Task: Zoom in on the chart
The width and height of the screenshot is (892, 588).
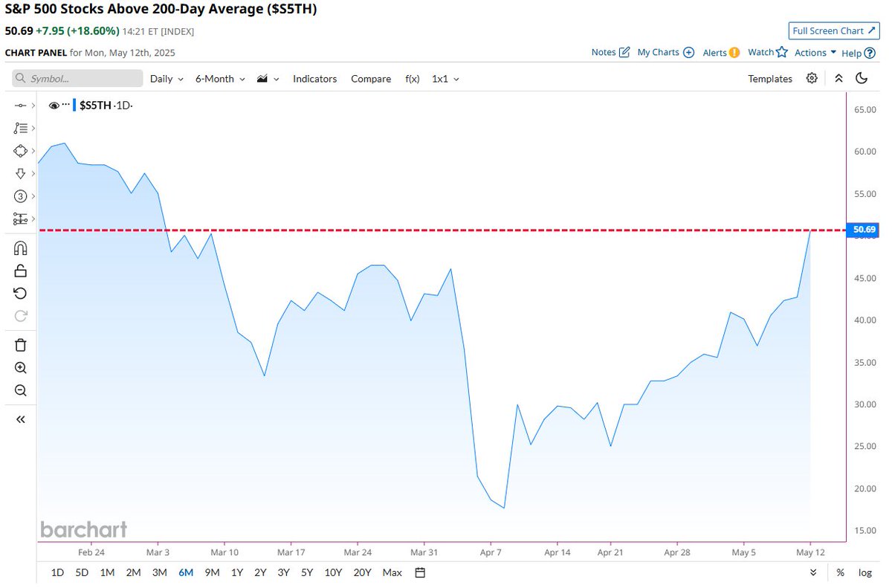Action: coord(20,368)
